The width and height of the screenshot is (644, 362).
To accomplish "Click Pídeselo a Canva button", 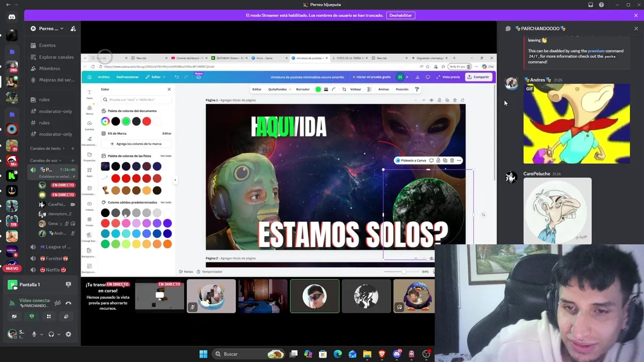I will 411,160.
